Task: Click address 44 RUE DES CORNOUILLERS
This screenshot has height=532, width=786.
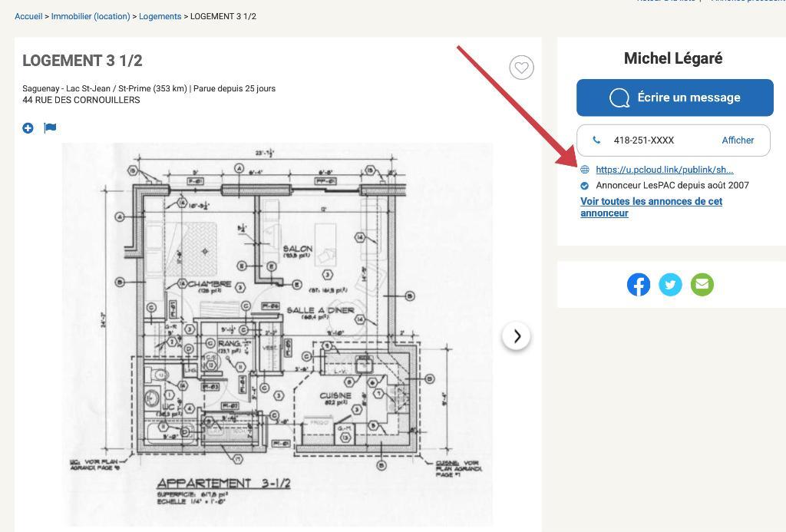Action: 81,100
